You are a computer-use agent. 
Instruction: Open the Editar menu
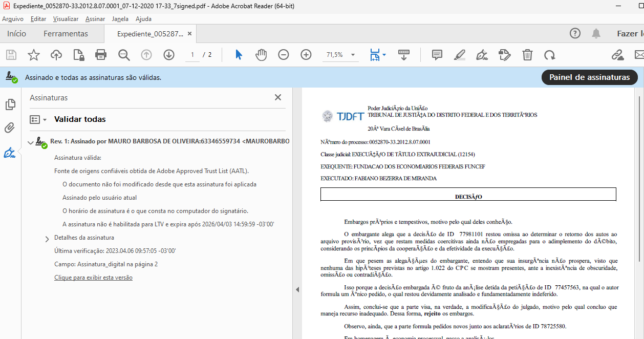38,19
